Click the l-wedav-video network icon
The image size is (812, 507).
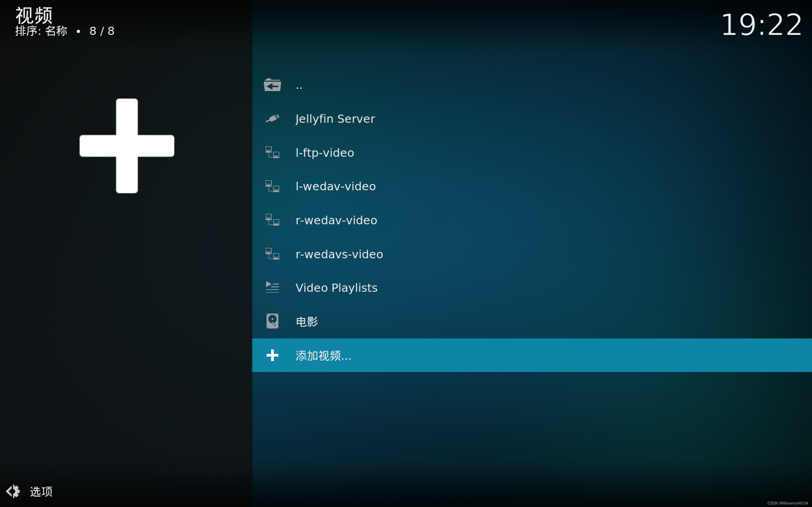(x=272, y=186)
